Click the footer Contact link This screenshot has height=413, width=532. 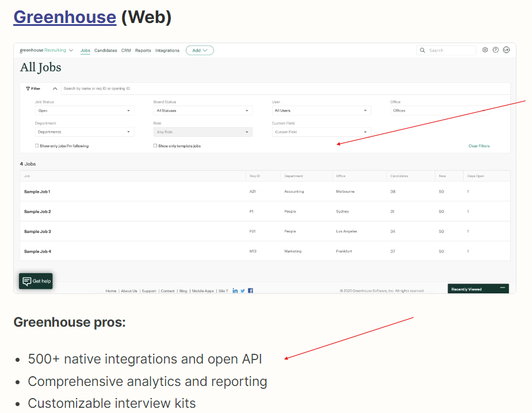coord(167,291)
